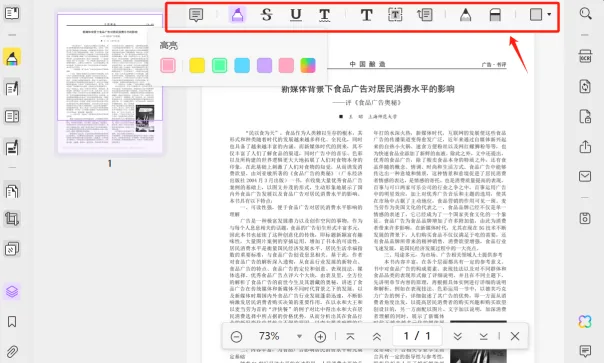
Task: Select the squiggly underline tool
Action: pyautogui.click(x=325, y=15)
